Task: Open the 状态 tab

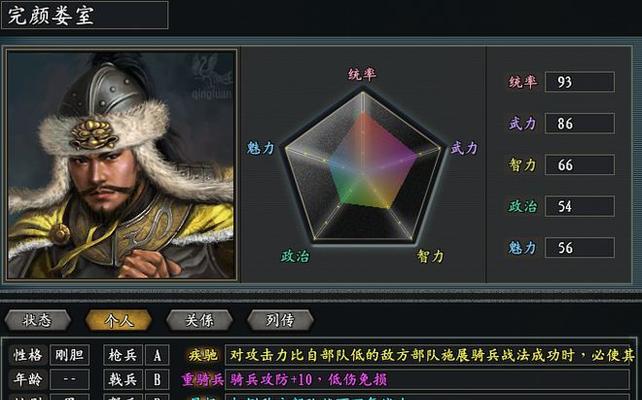Action: coord(37,320)
